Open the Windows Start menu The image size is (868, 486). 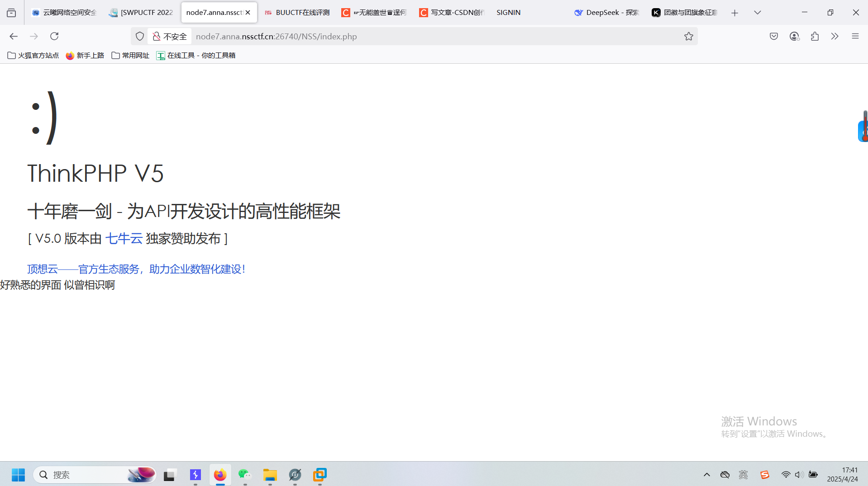pos(18,475)
